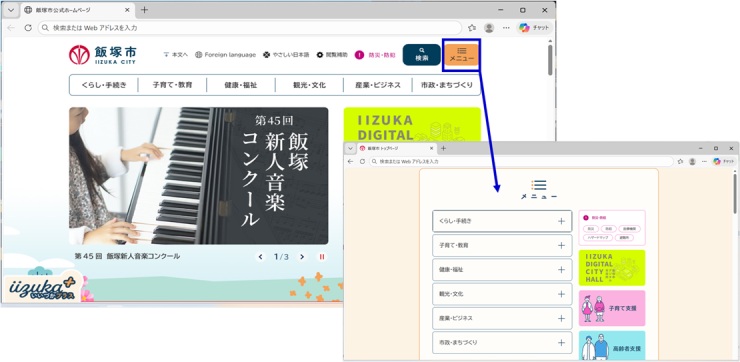Open profile icon in the back window toolbar
Screen dimensions: 740x362
tap(489, 28)
